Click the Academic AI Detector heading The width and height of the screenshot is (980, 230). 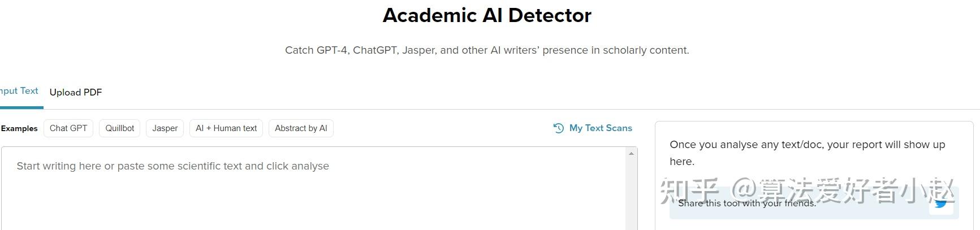pyautogui.click(x=487, y=15)
